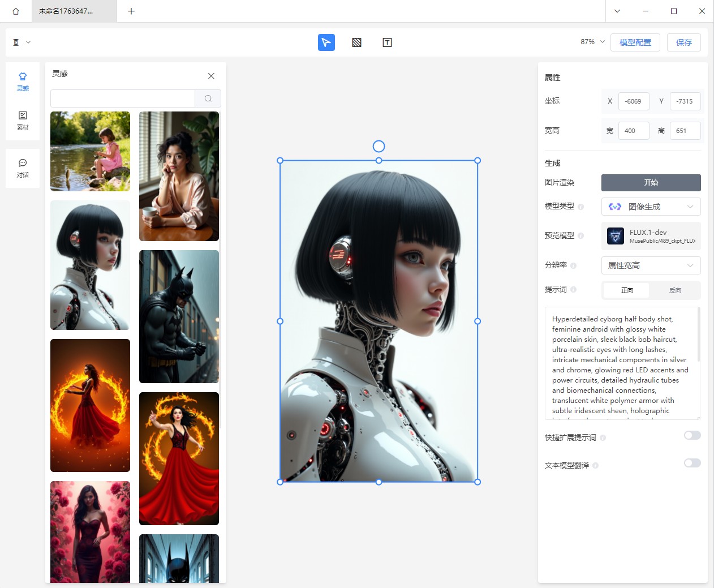Select the pointer selection tool
714x588 pixels.
[326, 42]
